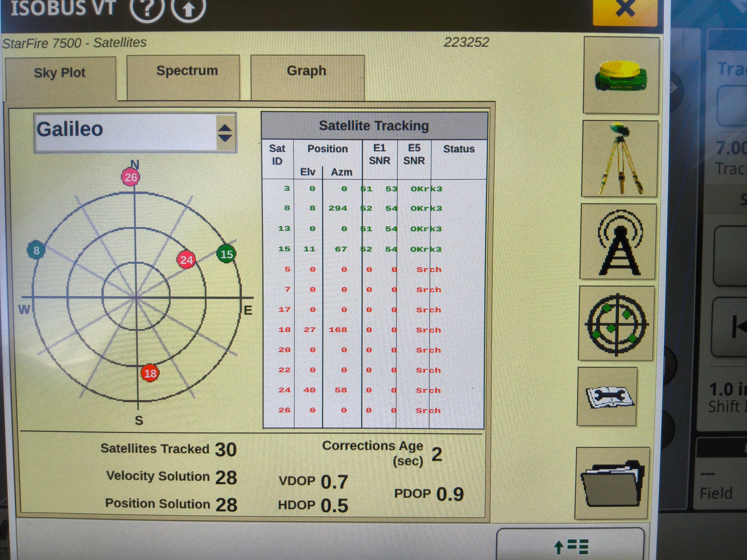This screenshot has width=747, height=560.
Task: Click the Sat ID column header
Action: click(277, 155)
